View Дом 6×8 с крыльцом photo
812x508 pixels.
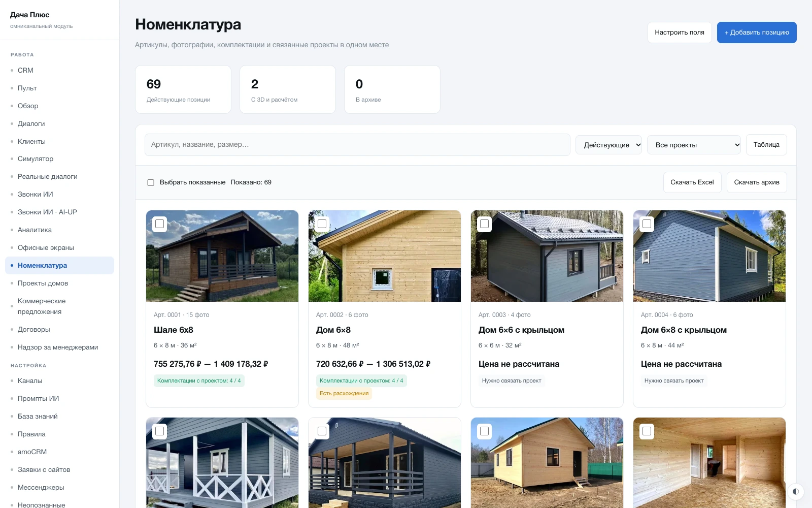tap(709, 256)
